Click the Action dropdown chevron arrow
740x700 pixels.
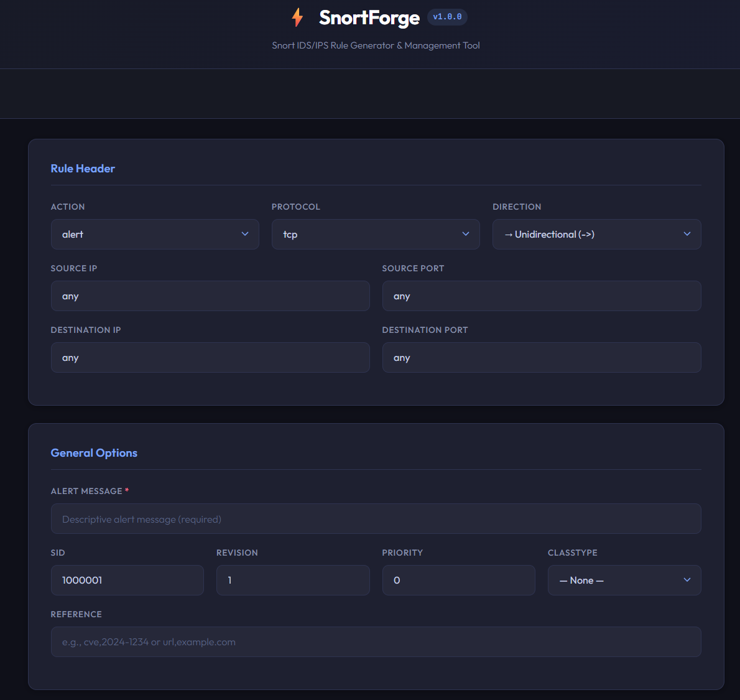[245, 234]
